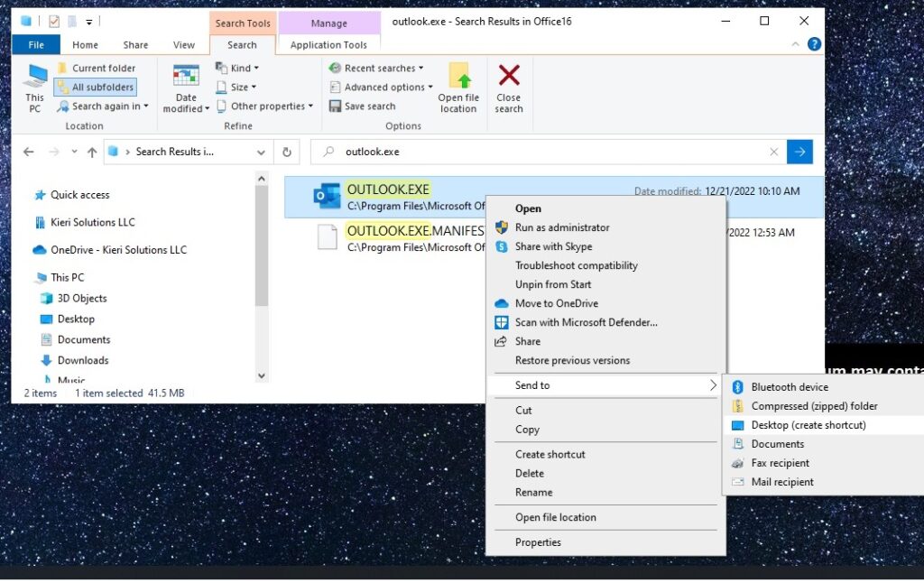Go up one folder level arrow

pyautogui.click(x=92, y=153)
